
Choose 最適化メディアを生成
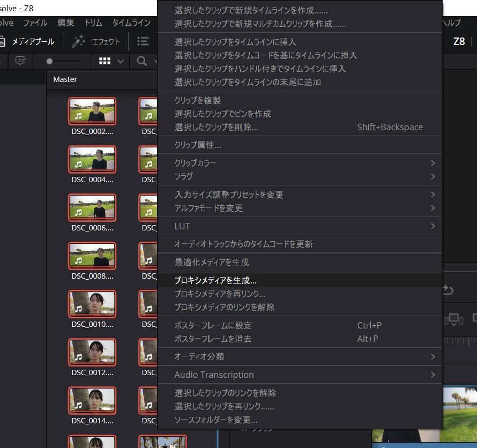point(300,262)
